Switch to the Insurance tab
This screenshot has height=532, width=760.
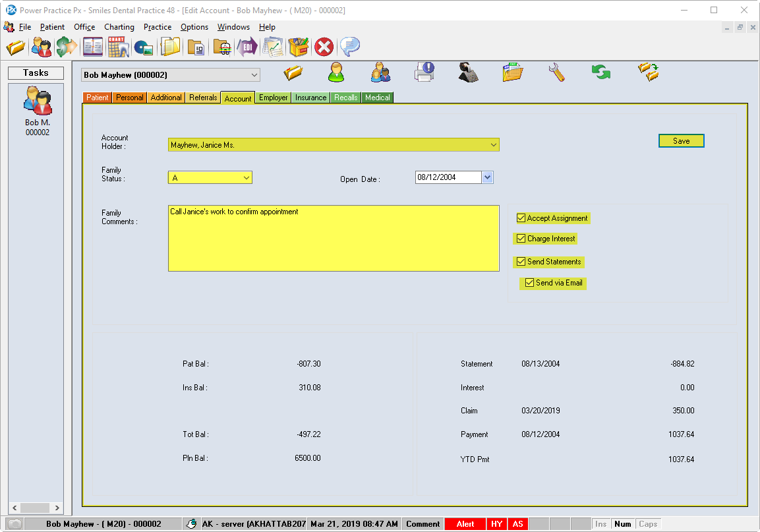[310, 98]
